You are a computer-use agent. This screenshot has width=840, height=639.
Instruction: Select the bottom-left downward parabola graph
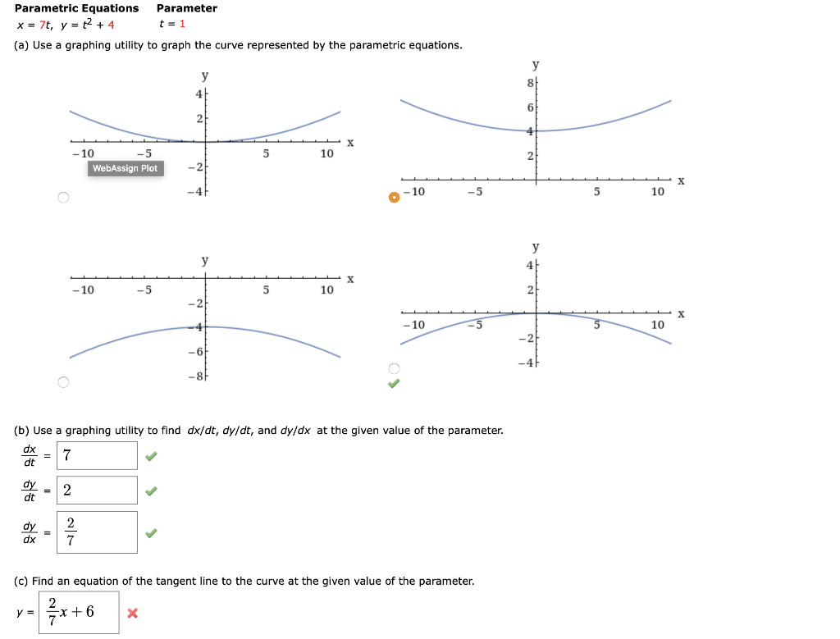coord(62,381)
